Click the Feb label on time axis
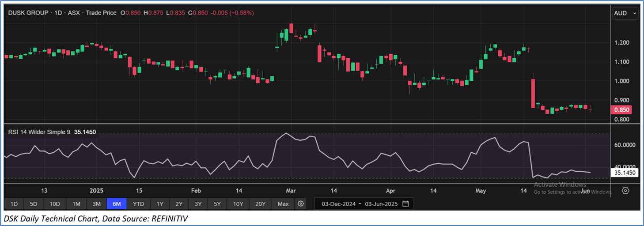This screenshot has height=226, width=644. coord(196,191)
